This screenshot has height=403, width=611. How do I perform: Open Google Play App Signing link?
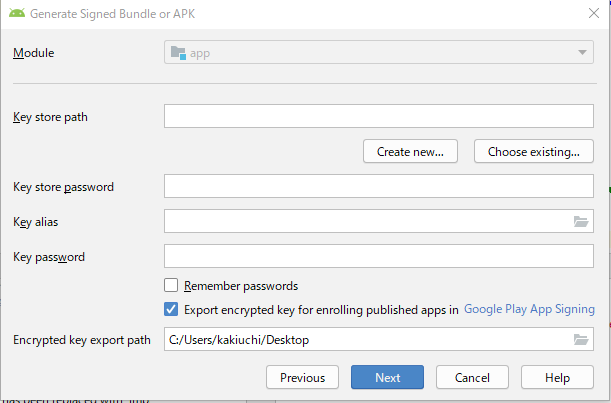coord(529,310)
